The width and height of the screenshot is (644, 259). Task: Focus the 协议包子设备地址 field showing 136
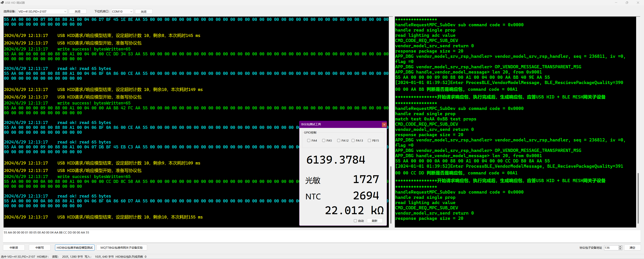tap(611, 248)
